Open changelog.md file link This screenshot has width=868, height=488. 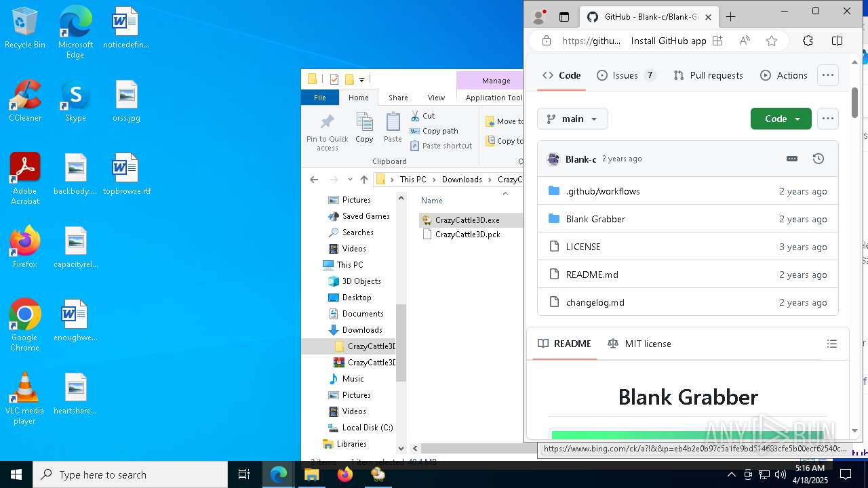pyautogui.click(x=595, y=302)
